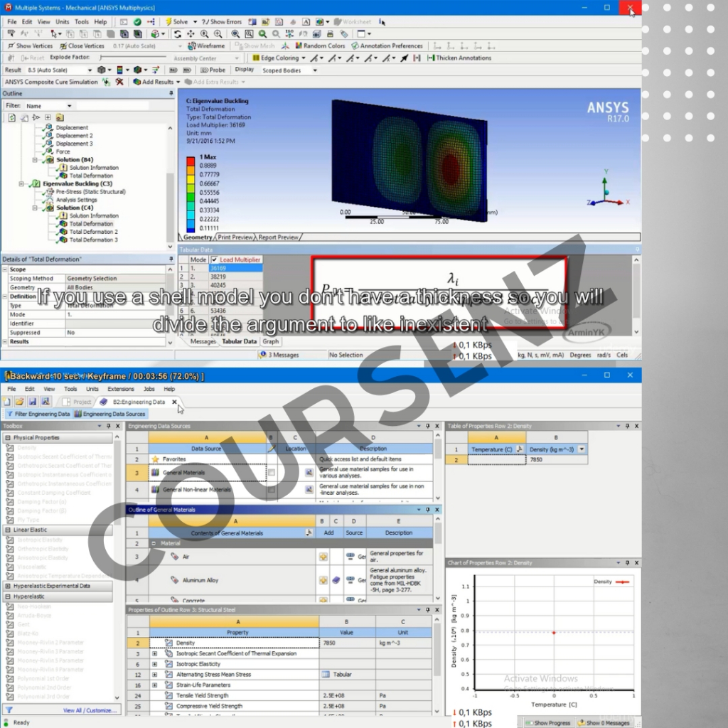728x728 pixels.
Task: Switch to the Messages tab
Action: [x=203, y=341]
